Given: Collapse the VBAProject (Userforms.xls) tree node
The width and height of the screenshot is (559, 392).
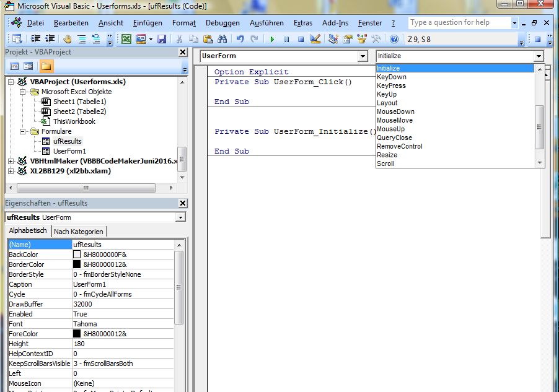Looking at the screenshot, I should click(x=11, y=82).
